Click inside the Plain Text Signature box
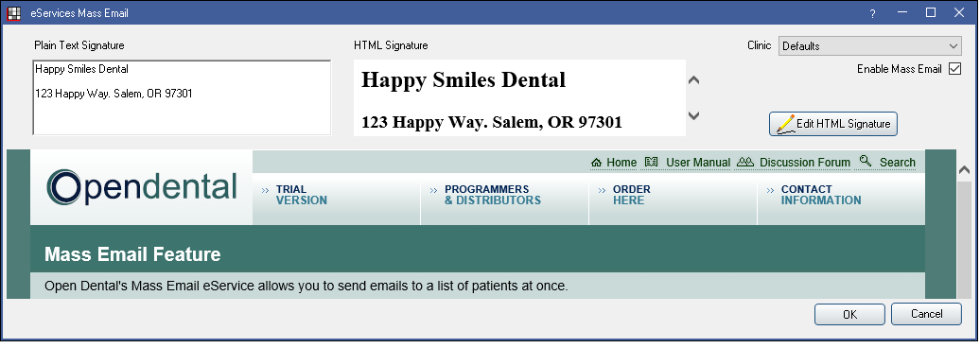Image resolution: width=980 pixels, height=348 pixels. click(x=182, y=97)
